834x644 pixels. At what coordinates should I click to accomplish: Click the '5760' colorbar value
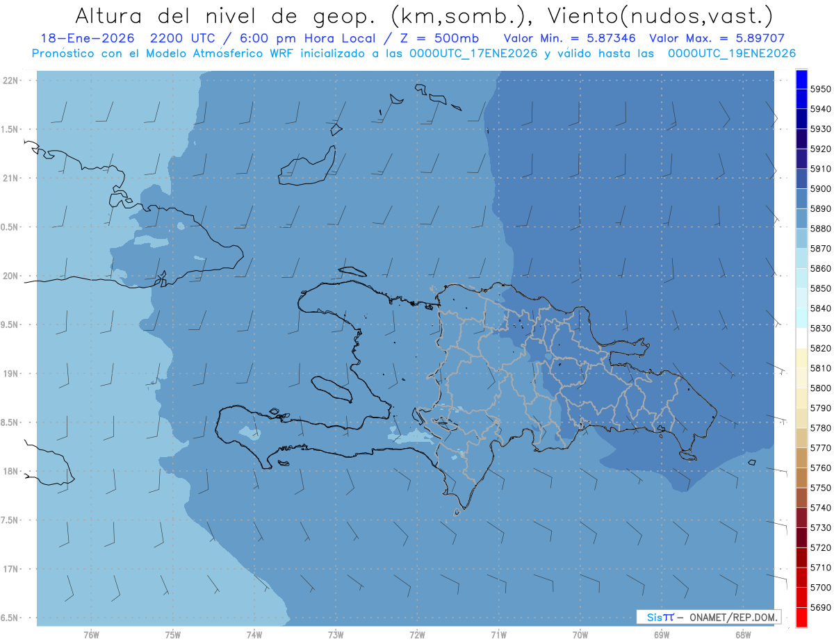point(821,468)
